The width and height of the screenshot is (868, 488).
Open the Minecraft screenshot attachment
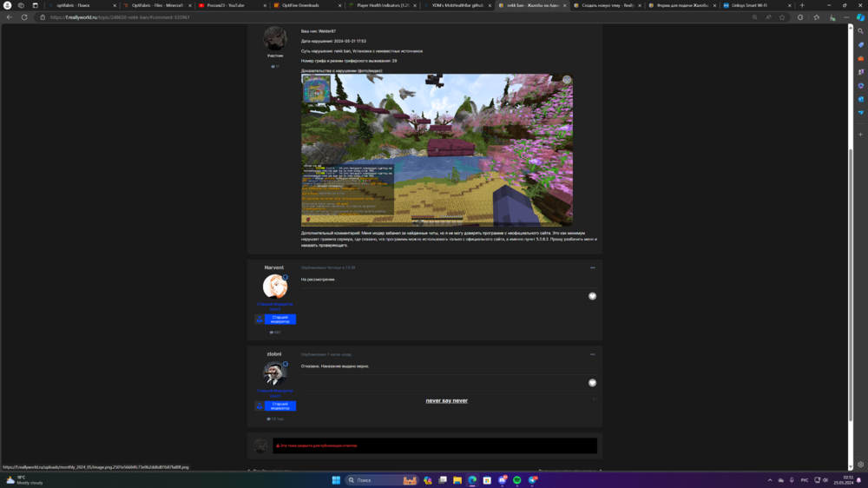tap(437, 150)
